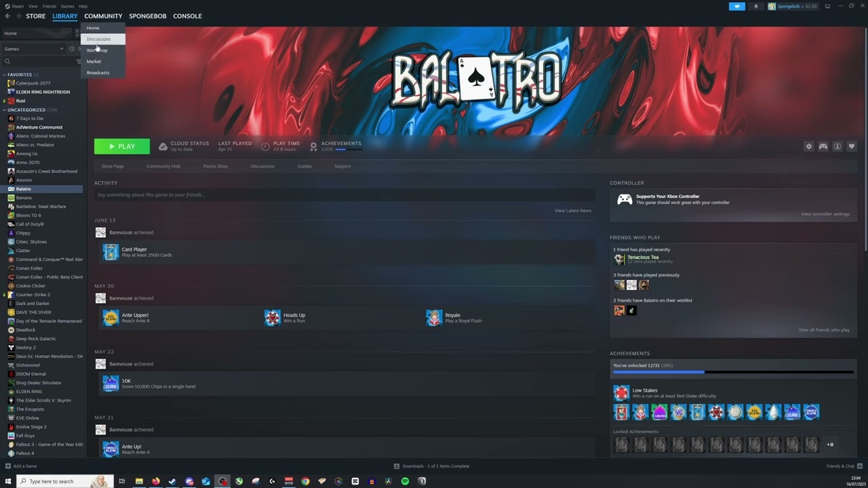This screenshot has width=868, height=488.
Task: Open the Friends menu
Action: pyautogui.click(x=50, y=6)
